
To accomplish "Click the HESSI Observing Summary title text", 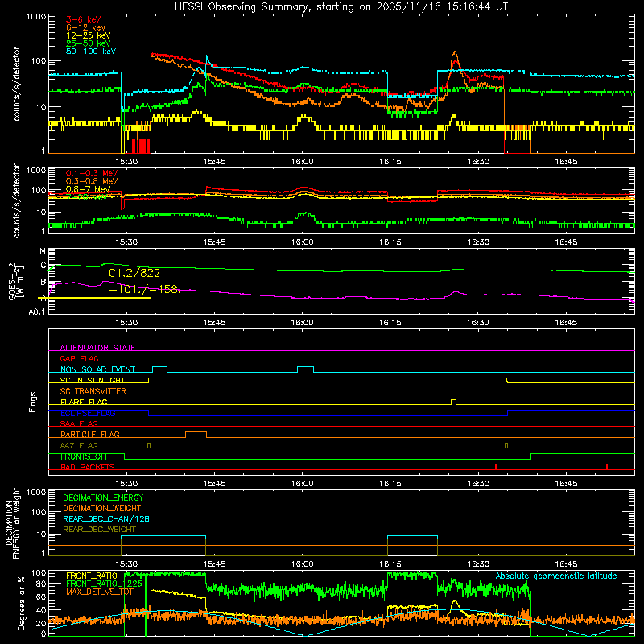I will coord(341,7).
